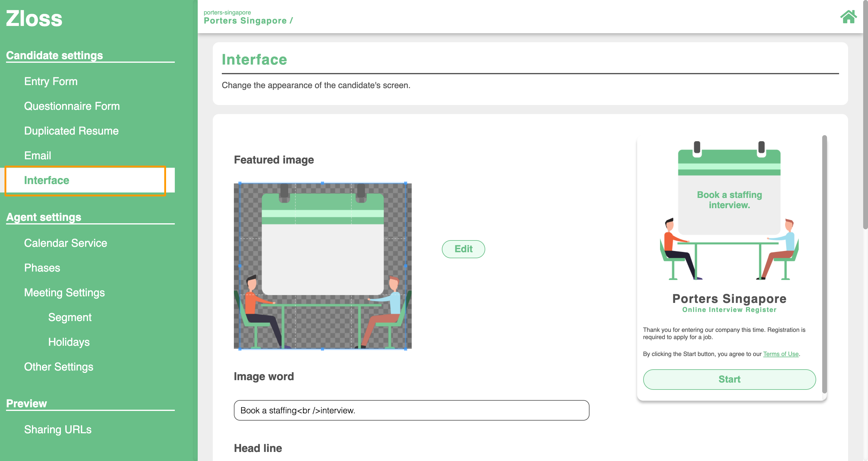This screenshot has height=461, width=868.
Task: Click the 'porters-singapore' slug text
Action: coord(227,12)
